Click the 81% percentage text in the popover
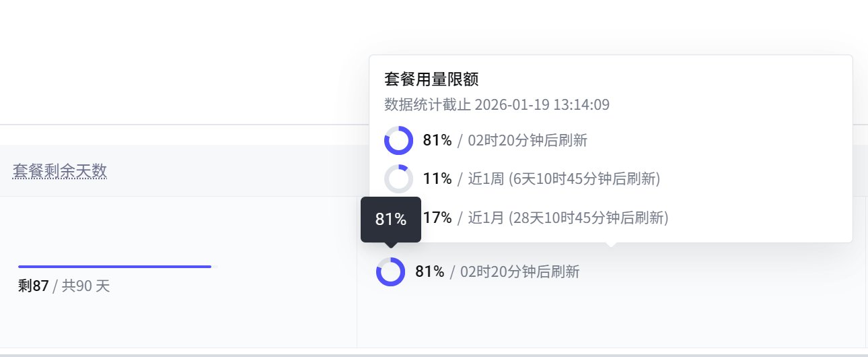The height and width of the screenshot is (357, 868). click(x=437, y=141)
